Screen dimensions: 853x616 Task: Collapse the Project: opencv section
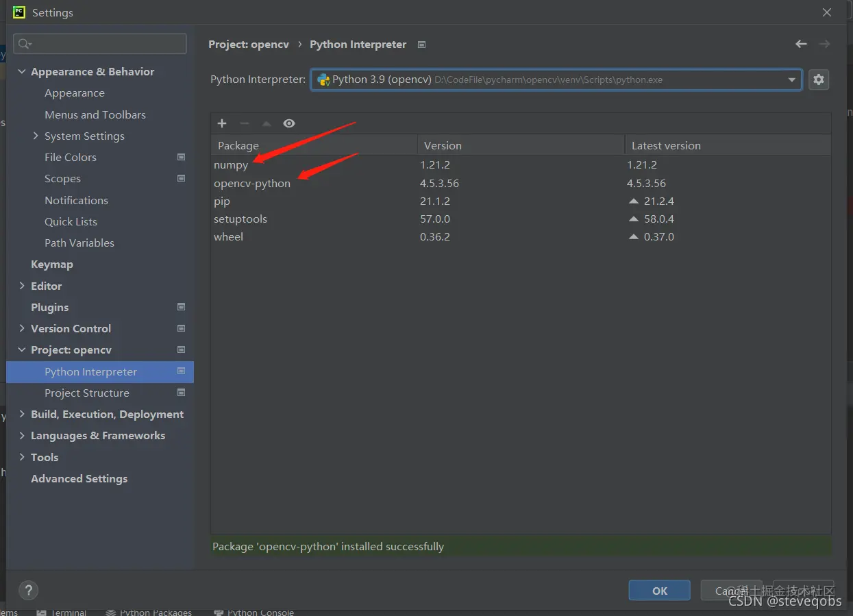pyautogui.click(x=22, y=349)
